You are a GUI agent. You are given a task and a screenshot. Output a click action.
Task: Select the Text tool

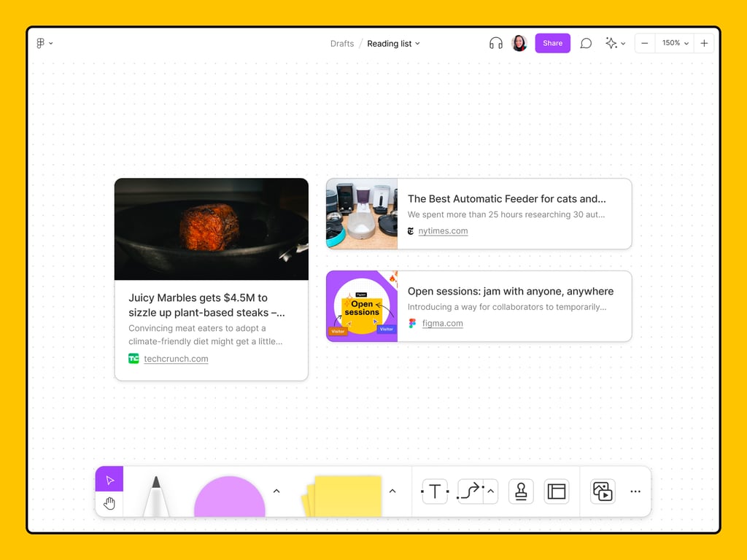[435, 491]
